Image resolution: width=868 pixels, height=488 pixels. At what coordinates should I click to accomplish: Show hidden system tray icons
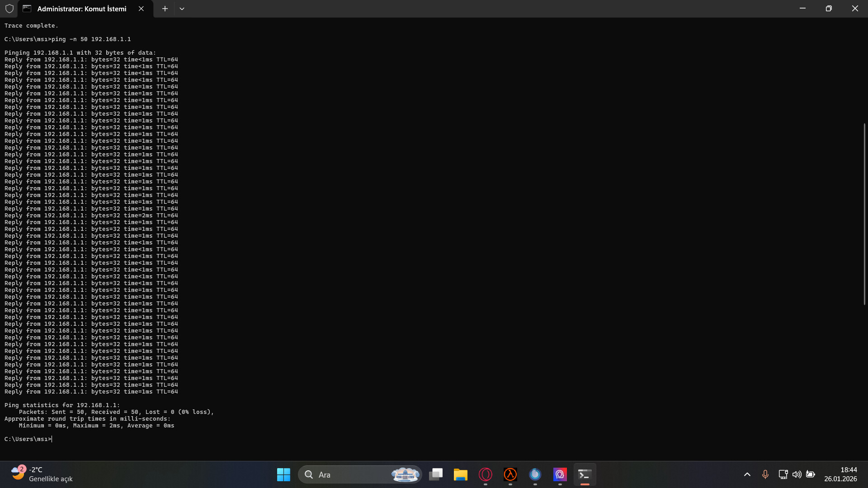point(747,474)
